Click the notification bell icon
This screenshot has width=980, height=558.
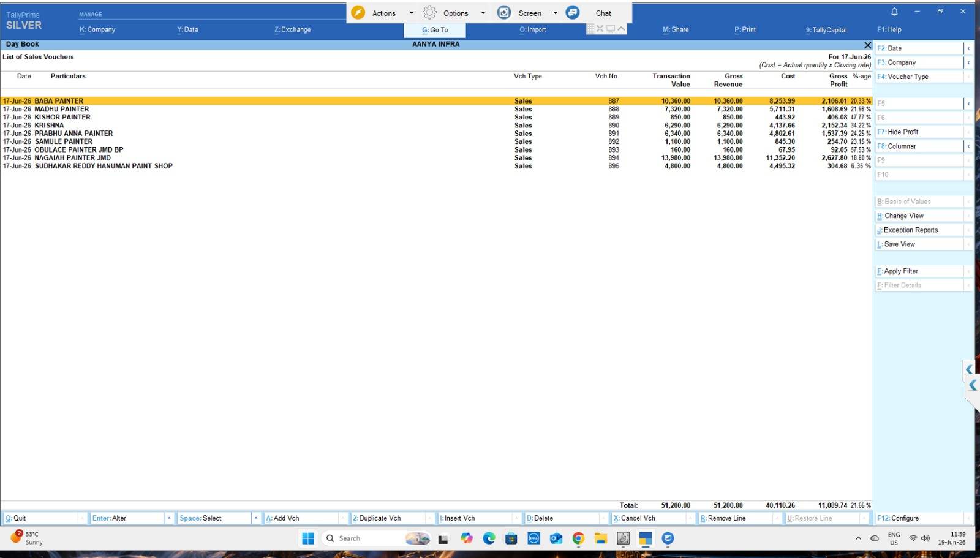point(894,12)
